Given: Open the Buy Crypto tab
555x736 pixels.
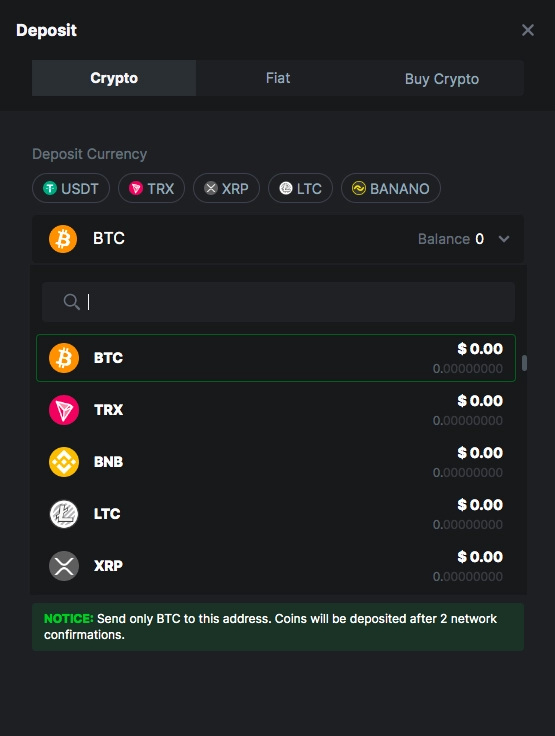Looking at the screenshot, I should click(442, 78).
